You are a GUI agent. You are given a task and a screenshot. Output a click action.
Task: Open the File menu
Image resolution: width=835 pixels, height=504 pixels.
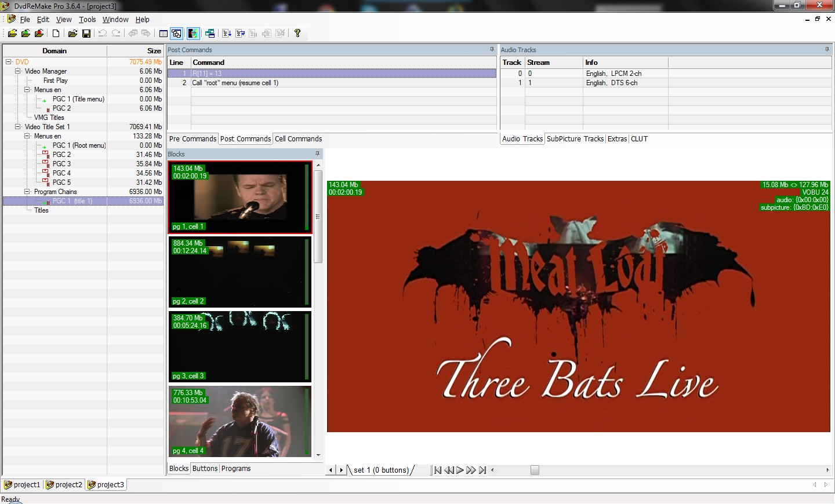[x=25, y=19]
